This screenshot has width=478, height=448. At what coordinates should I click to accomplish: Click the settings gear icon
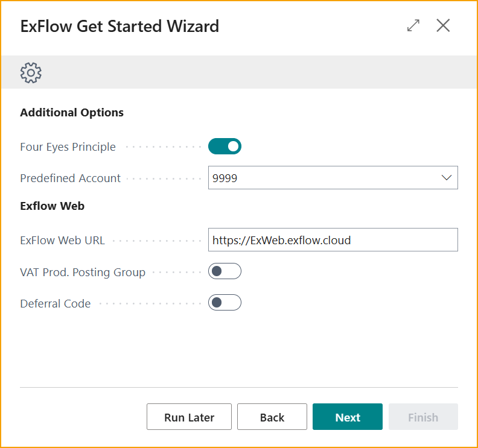tap(31, 73)
